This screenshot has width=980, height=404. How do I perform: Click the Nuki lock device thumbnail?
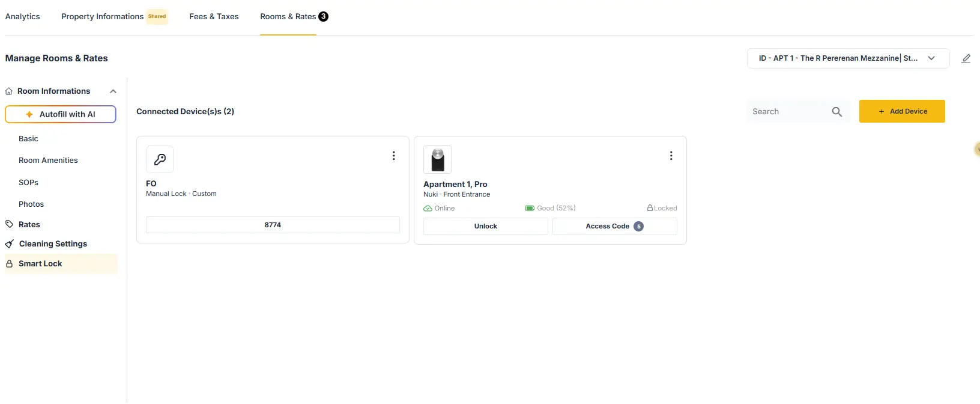point(437,159)
